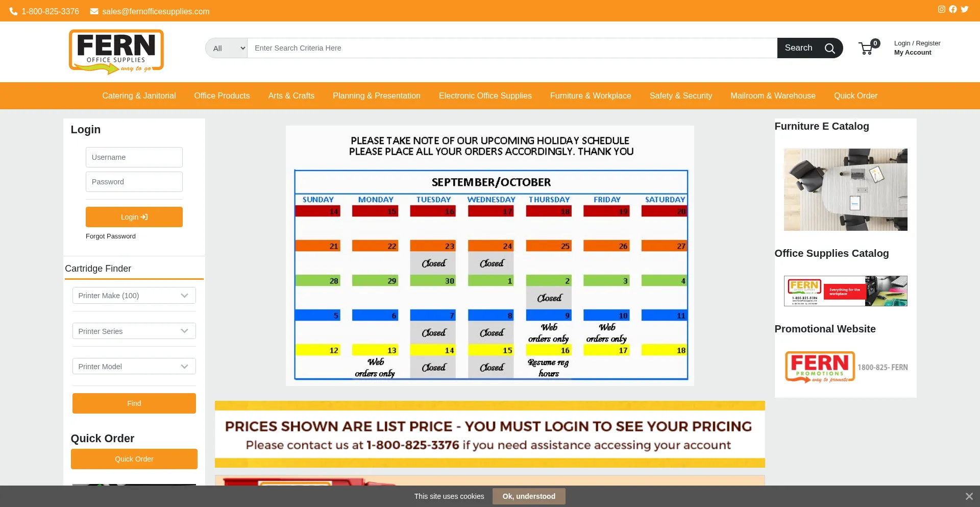The height and width of the screenshot is (507, 980).
Task: Open Furniture & Workplace menu
Action: click(591, 96)
